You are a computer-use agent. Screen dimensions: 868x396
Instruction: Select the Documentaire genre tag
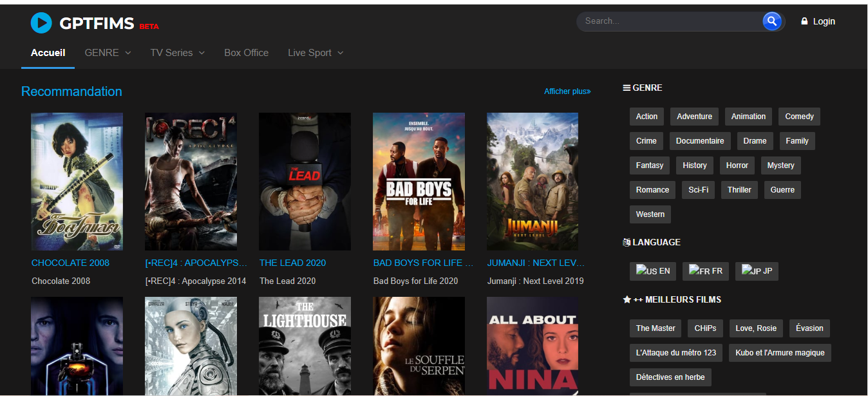(700, 141)
